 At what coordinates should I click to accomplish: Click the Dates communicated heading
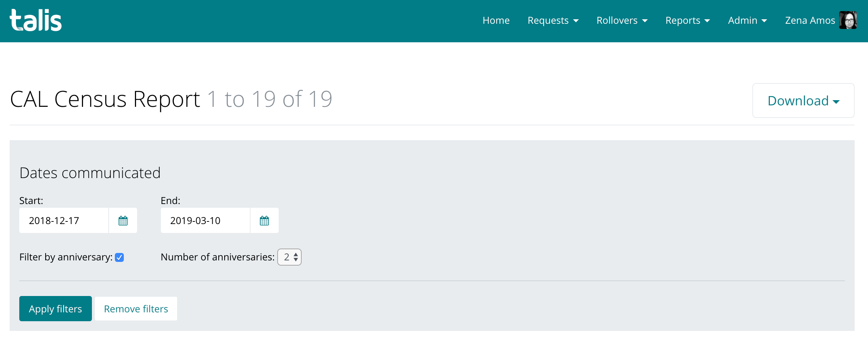(90, 173)
